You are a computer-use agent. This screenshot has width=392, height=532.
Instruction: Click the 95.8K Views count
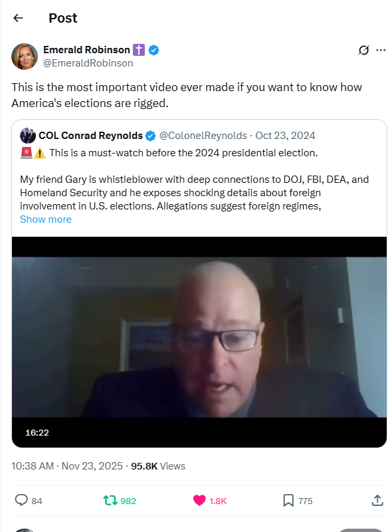[158, 466]
